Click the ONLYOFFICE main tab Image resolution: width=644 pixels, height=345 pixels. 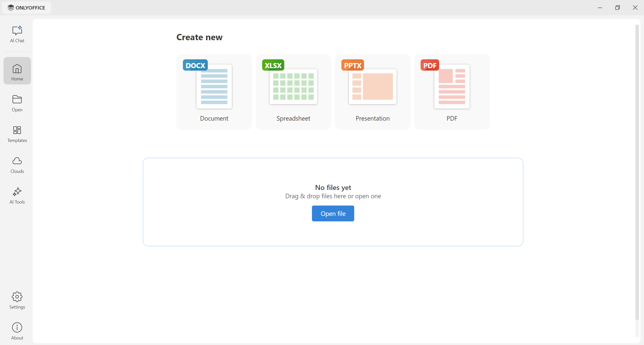26,8
